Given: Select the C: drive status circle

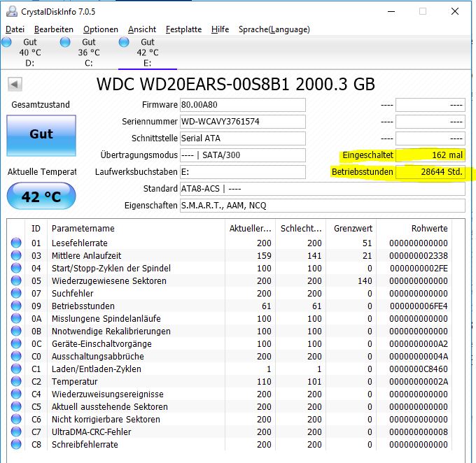Looking at the screenshot, I should tap(65, 42).
